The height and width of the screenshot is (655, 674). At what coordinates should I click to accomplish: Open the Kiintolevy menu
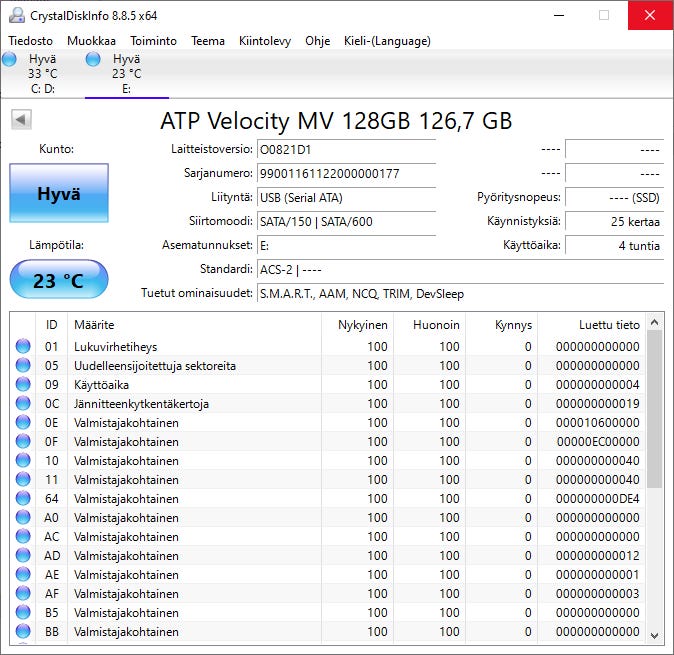pyautogui.click(x=265, y=41)
